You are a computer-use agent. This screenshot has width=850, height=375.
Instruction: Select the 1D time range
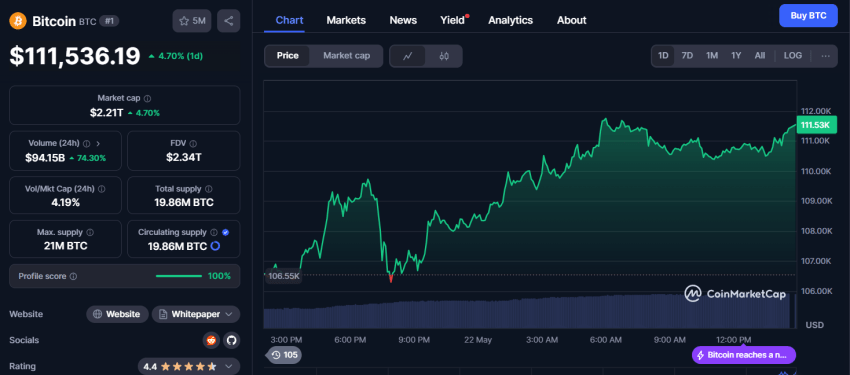tap(663, 56)
